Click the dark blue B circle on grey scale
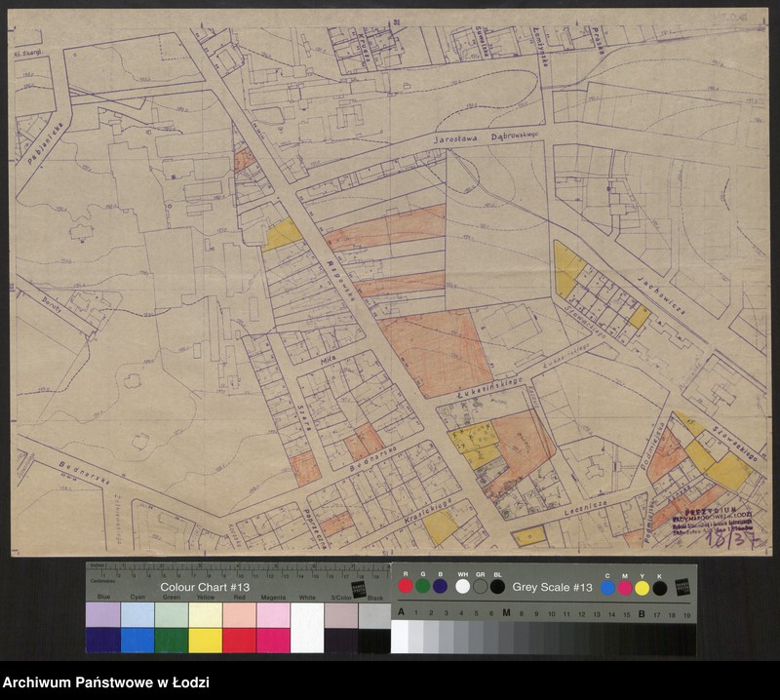The height and width of the screenshot is (700, 780). (440, 586)
